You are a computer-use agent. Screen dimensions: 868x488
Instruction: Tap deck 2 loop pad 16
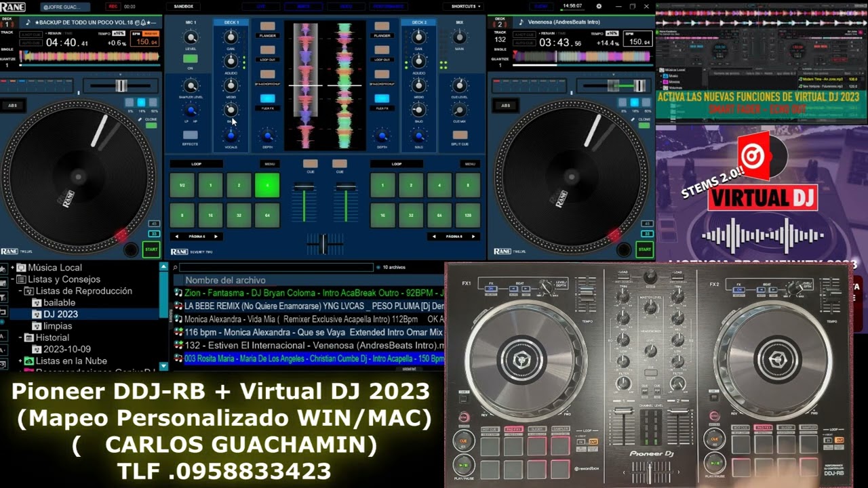382,215
